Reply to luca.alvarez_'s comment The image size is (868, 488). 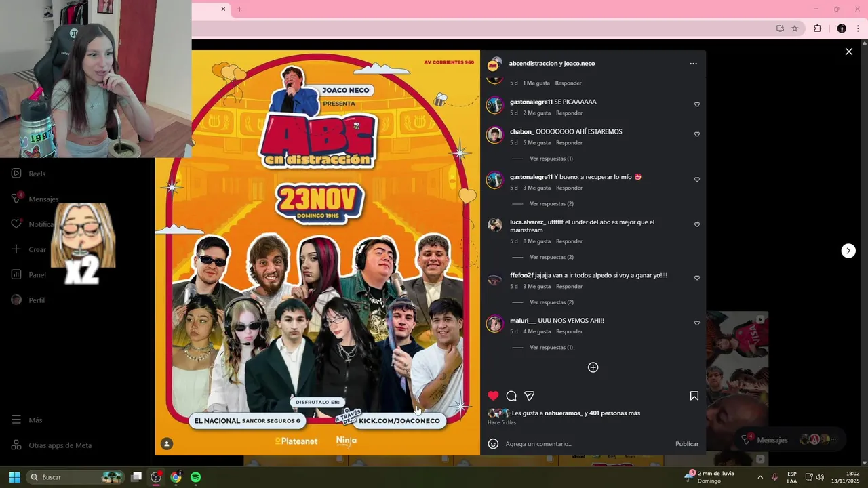click(x=569, y=241)
